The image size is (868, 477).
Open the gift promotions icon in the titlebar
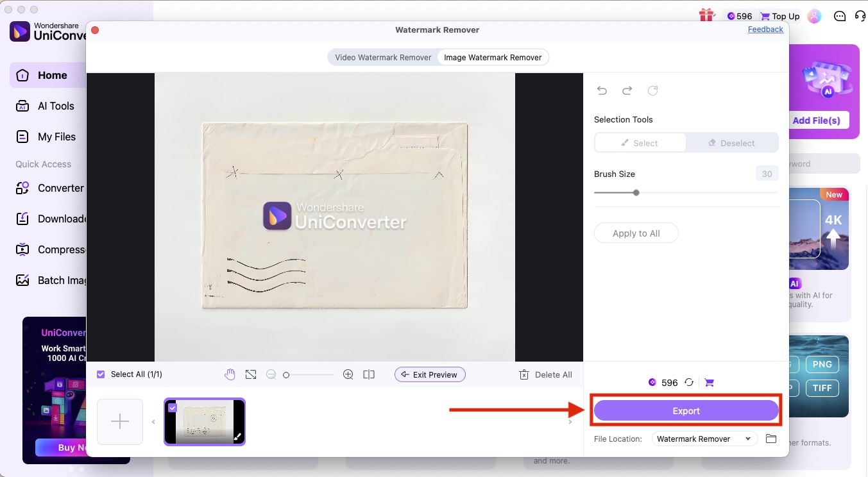pos(706,16)
